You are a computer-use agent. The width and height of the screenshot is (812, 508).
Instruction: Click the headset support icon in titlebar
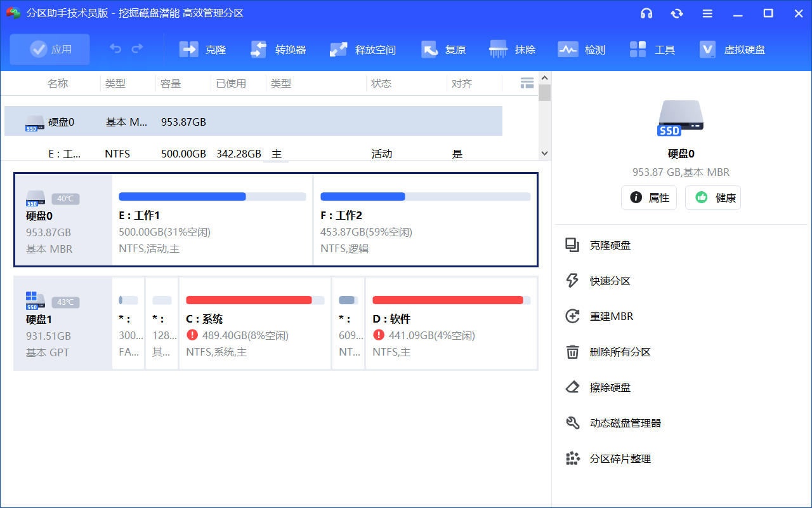tap(646, 13)
